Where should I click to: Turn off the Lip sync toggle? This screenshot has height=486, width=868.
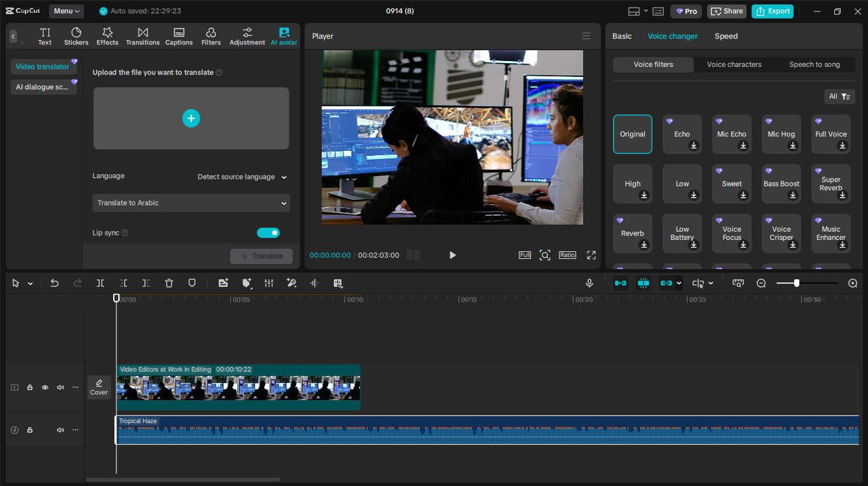tap(268, 232)
